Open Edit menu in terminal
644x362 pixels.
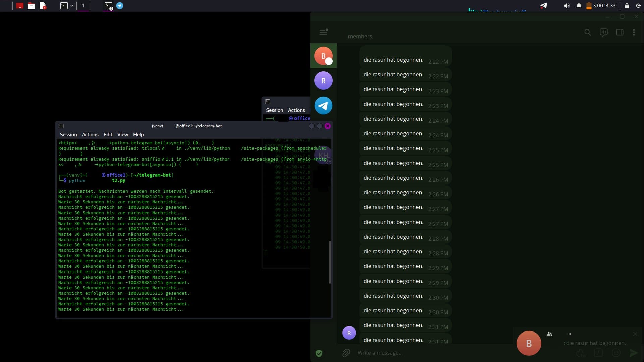tap(108, 134)
